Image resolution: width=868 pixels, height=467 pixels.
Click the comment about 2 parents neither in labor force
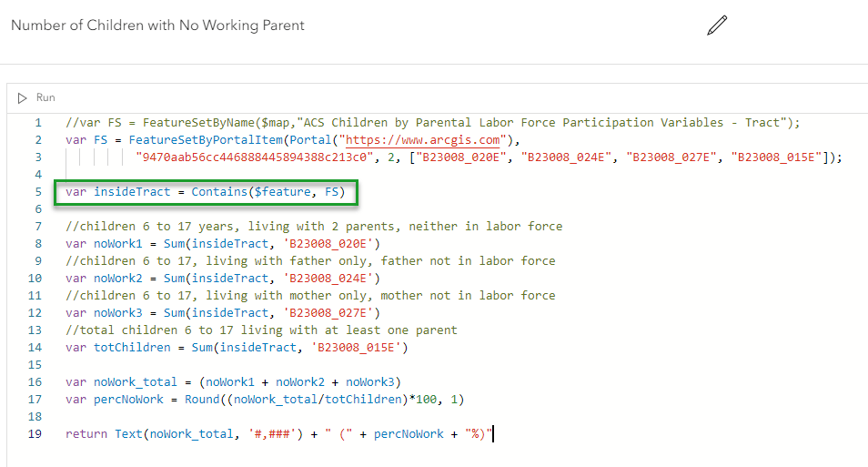(x=314, y=226)
